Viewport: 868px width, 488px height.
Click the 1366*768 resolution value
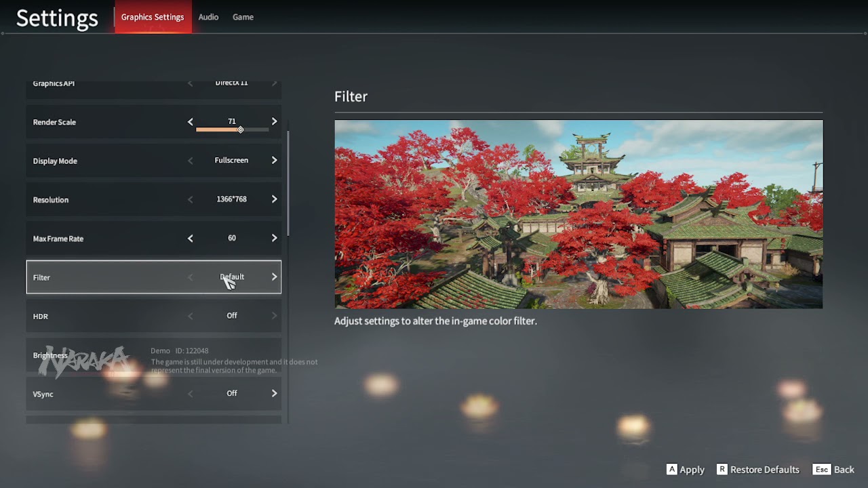tap(231, 199)
